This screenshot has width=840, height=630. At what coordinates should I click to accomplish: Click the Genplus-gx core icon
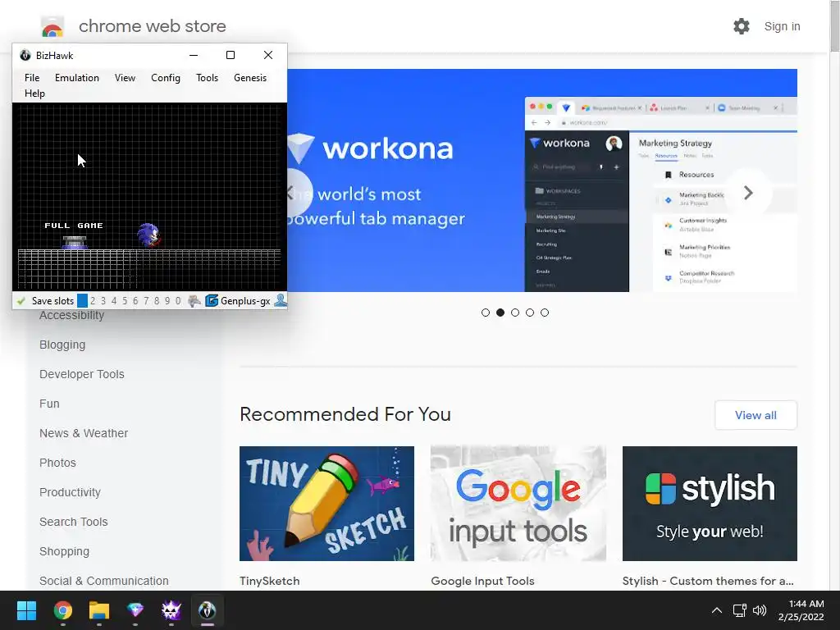pyautogui.click(x=212, y=300)
